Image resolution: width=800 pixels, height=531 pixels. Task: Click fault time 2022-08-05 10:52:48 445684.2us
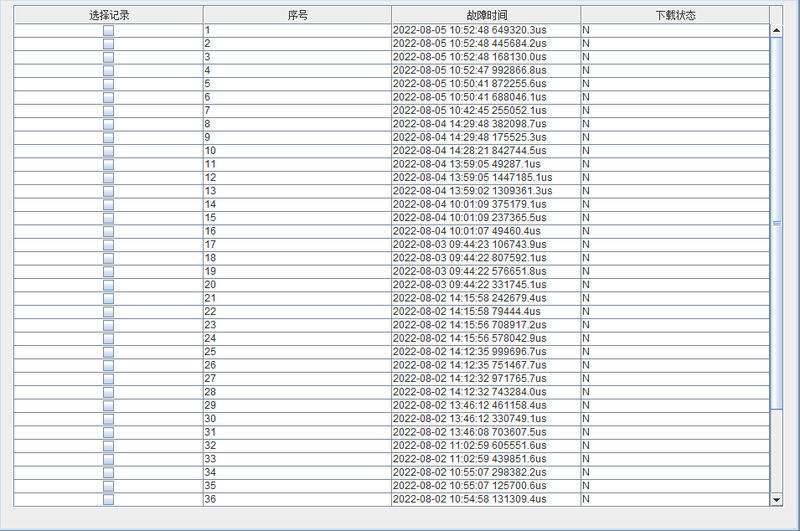coord(486,43)
